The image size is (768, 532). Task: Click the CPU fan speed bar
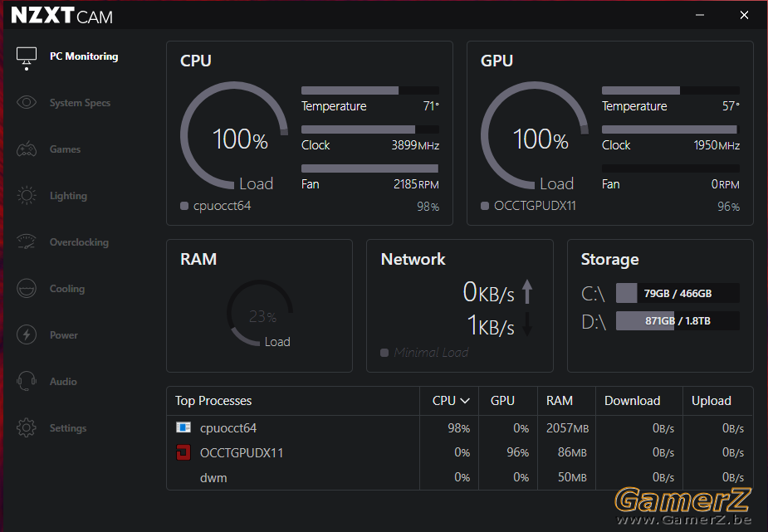pos(369,168)
